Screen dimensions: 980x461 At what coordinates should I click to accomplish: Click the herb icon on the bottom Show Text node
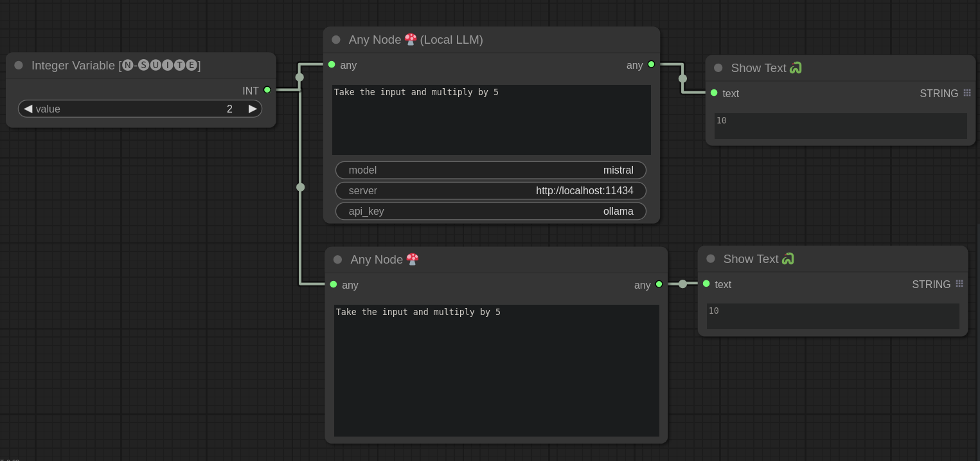pyautogui.click(x=788, y=258)
